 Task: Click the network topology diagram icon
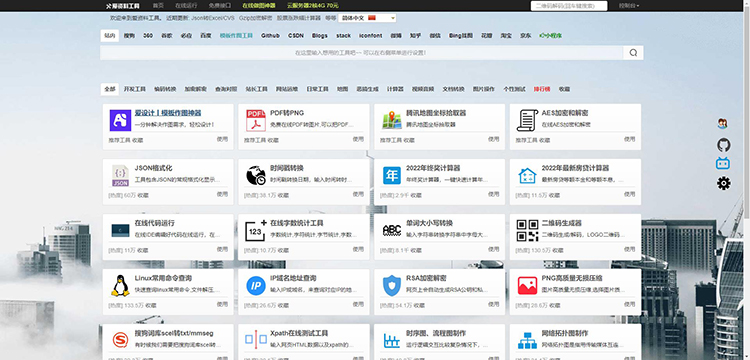527,340
